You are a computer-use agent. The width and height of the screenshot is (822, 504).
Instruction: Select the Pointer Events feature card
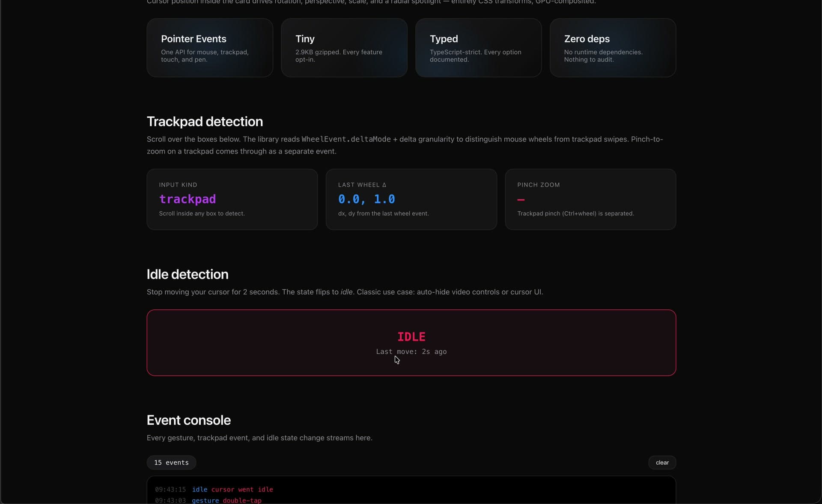209,47
